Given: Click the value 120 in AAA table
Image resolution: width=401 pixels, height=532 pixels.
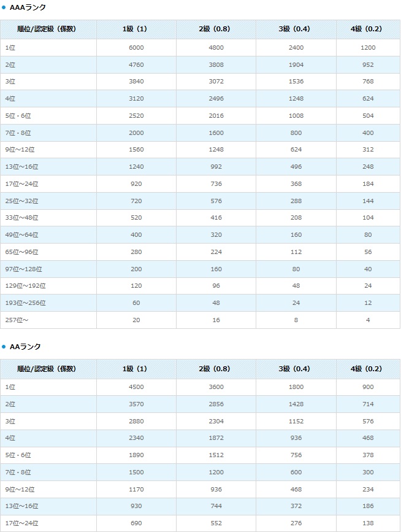Looking at the screenshot, I should tap(136, 286).
